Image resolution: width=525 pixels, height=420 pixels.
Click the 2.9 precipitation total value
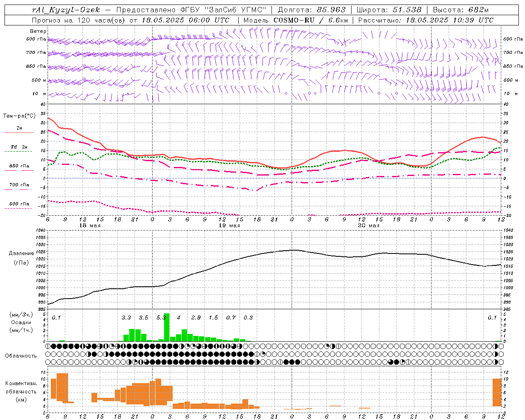point(196,317)
